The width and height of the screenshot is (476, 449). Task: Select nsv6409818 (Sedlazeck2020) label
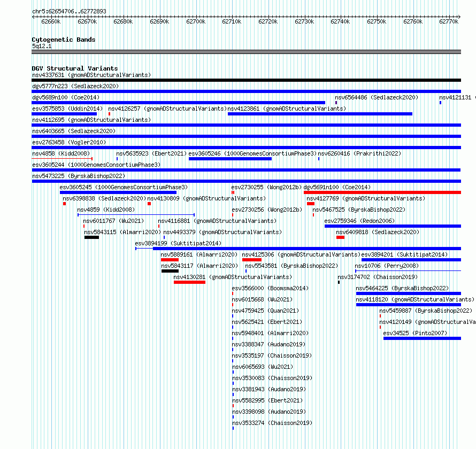click(378, 232)
